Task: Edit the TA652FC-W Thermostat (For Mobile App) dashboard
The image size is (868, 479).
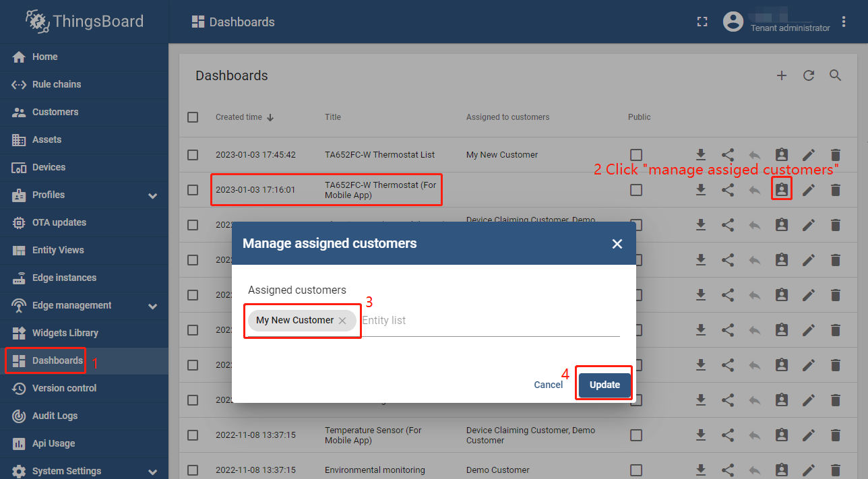Action: pyautogui.click(x=809, y=190)
